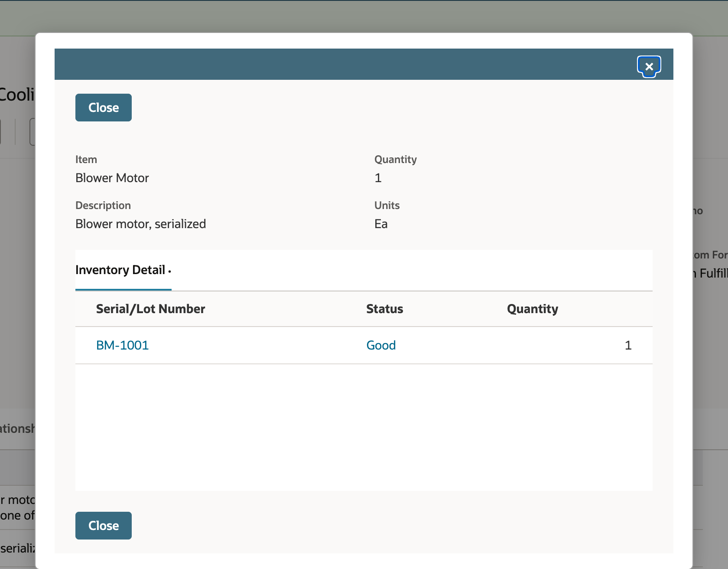Open the Good status link

click(x=381, y=345)
